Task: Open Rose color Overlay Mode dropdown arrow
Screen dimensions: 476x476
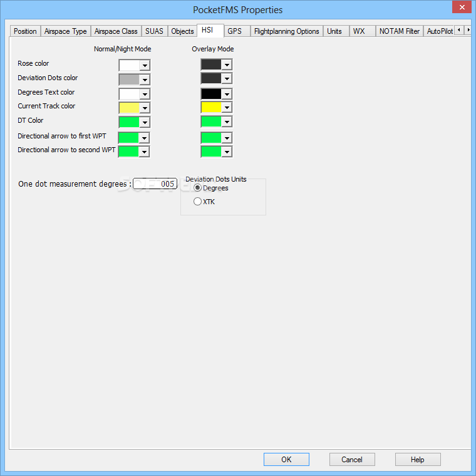Action: [227, 65]
